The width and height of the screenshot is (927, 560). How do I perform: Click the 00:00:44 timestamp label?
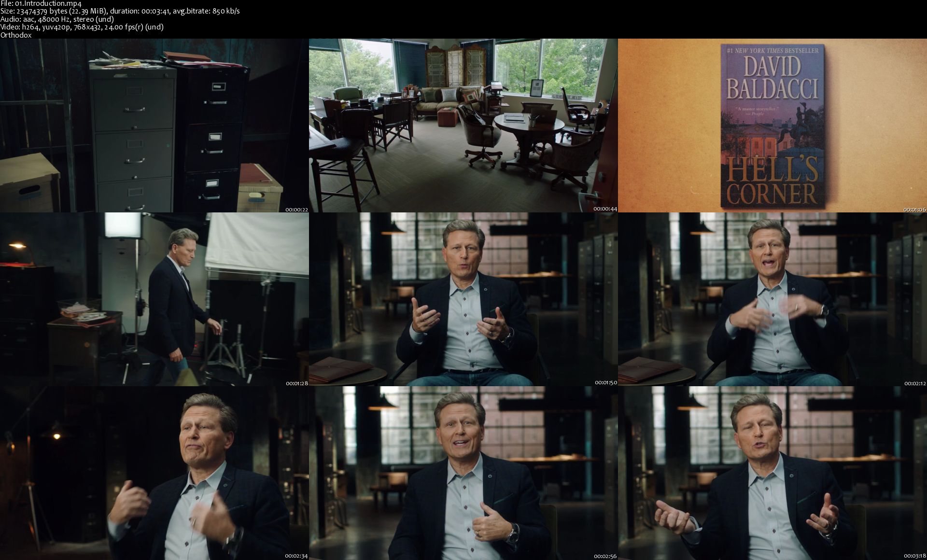point(605,209)
